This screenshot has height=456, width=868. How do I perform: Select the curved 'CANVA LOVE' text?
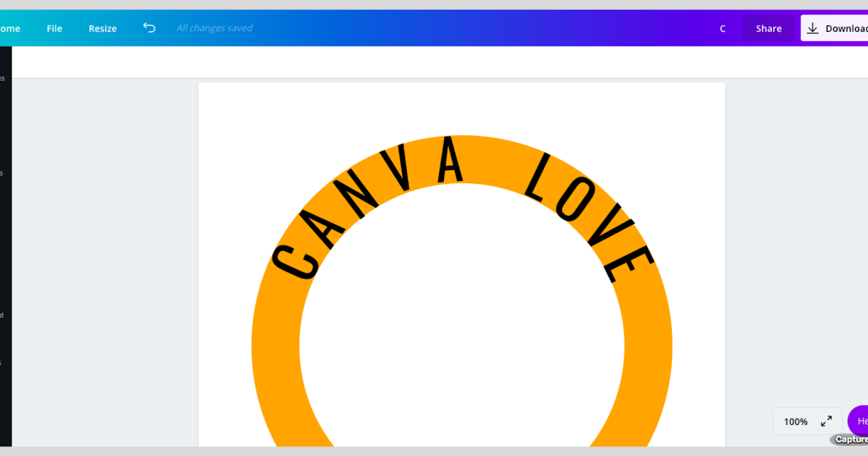coord(463,209)
